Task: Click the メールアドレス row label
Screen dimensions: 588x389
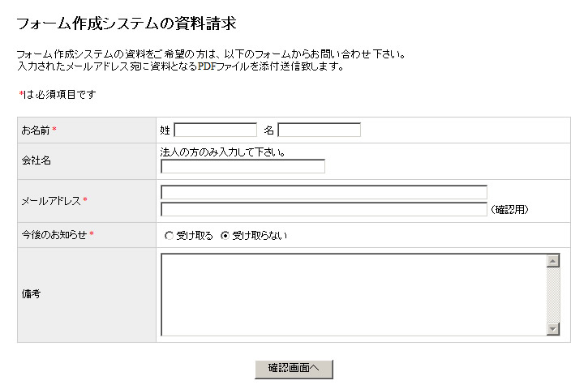Action: pyautogui.click(x=52, y=201)
